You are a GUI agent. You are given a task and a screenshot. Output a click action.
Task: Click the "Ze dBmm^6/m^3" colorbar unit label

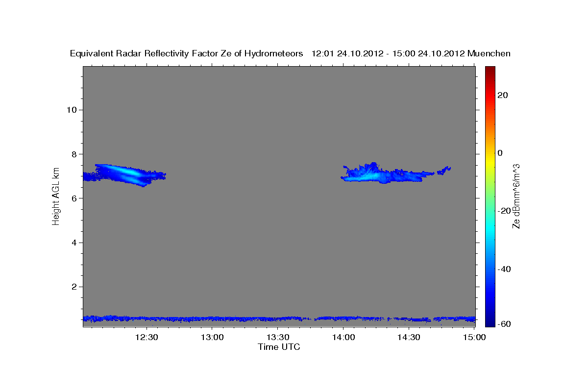pyautogui.click(x=516, y=196)
